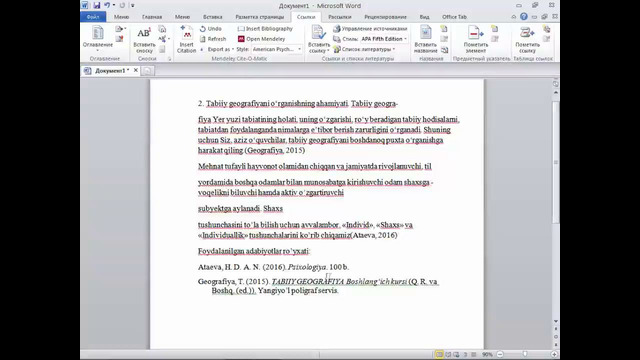The height and width of the screenshot is (360, 640).
Task: Open the Export as dropdown
Action: click(x=218, y=49)
